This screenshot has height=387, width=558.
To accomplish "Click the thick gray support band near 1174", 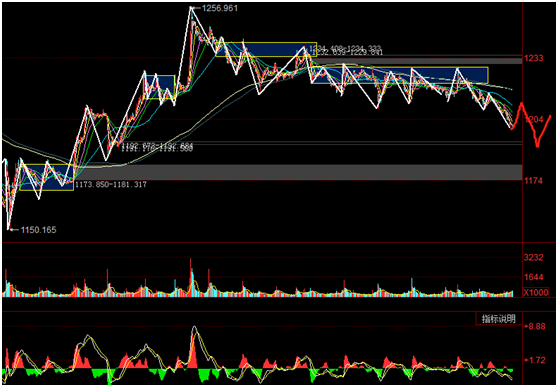I will click(x=298, y=172).
